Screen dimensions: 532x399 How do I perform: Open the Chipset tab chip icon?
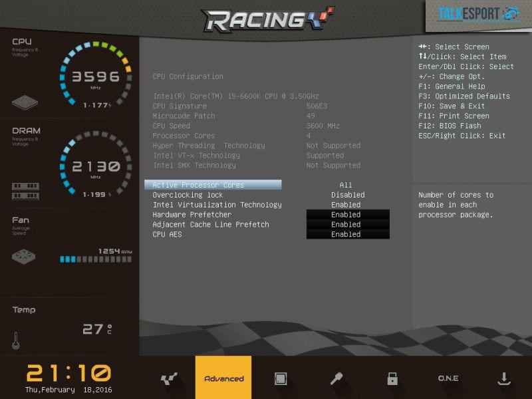pyautogui.click(x=281, y=378)
